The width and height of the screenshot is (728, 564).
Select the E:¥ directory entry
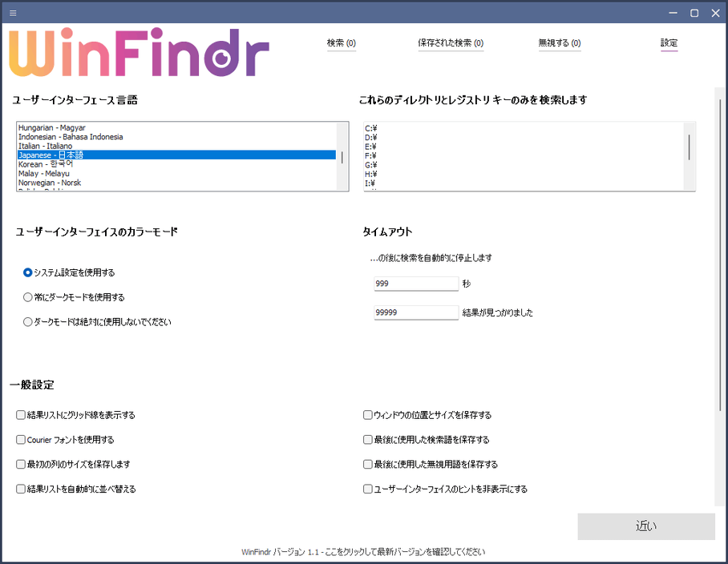(371, 147)
